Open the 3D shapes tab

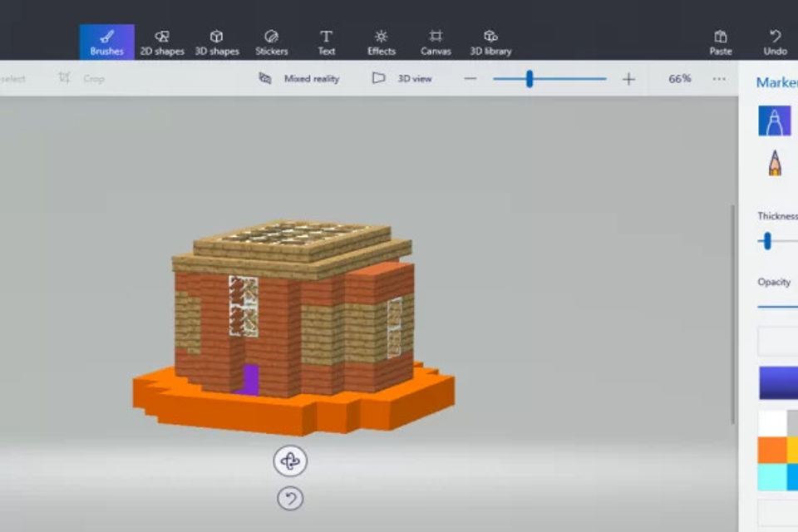[217, 42]
